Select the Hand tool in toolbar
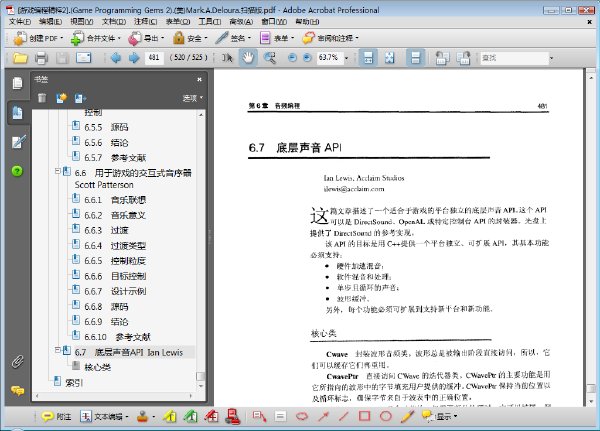Viewport: 600px width, 431px height. pos(248,58)
